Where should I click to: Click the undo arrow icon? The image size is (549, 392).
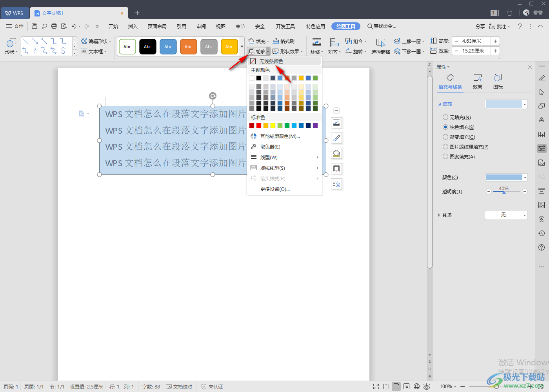74,26
